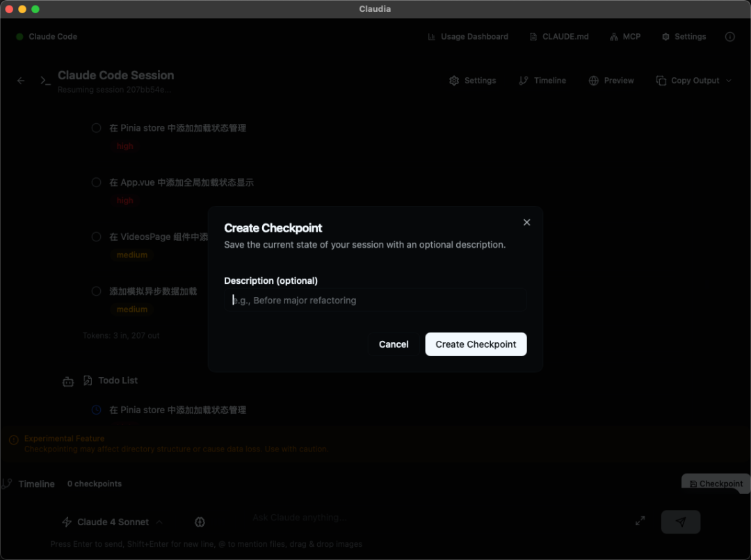Click the Usage Dashboard chart icon
Screen dimensions: 751x560
[x=432, y=36]
